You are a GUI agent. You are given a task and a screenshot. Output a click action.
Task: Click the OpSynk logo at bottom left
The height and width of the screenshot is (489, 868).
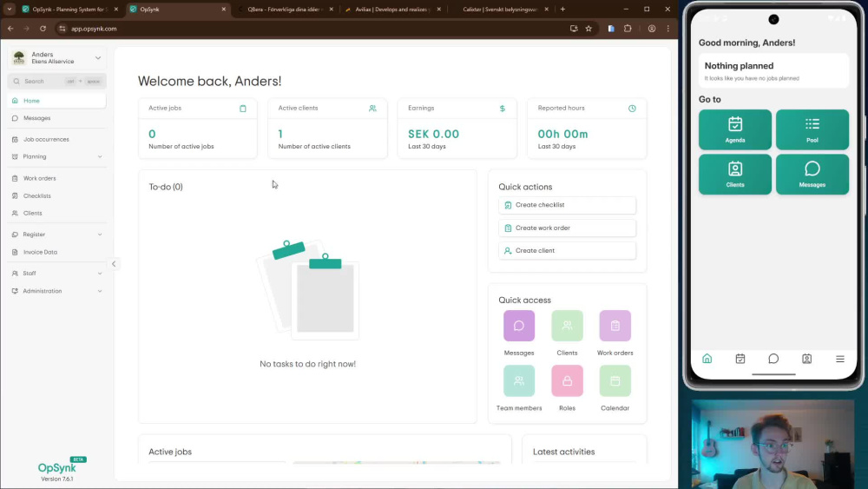tap(56, 468)
